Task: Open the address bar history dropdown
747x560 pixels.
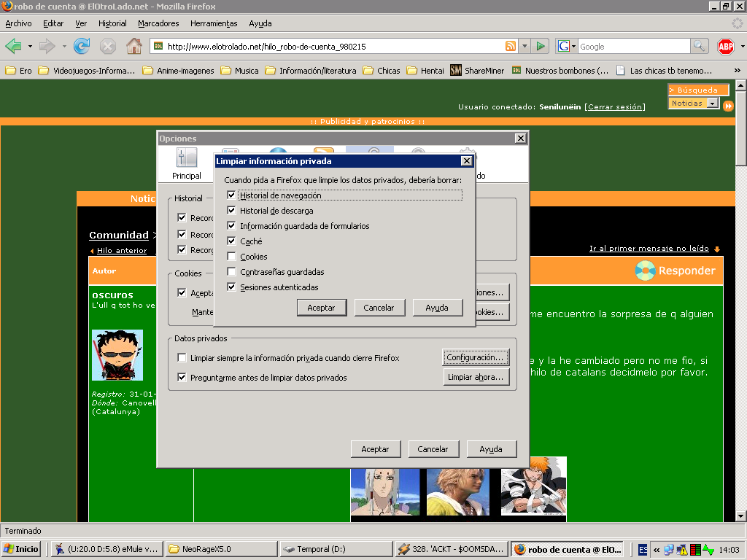Action: tap(524, 46)
